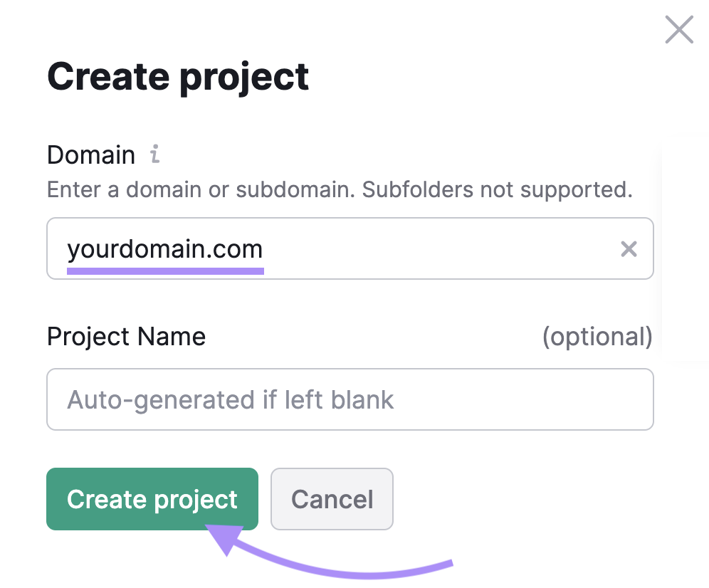Choose Cancel in the dialog footer
Screen dimensions: 709x588
(x=332, y=499)
